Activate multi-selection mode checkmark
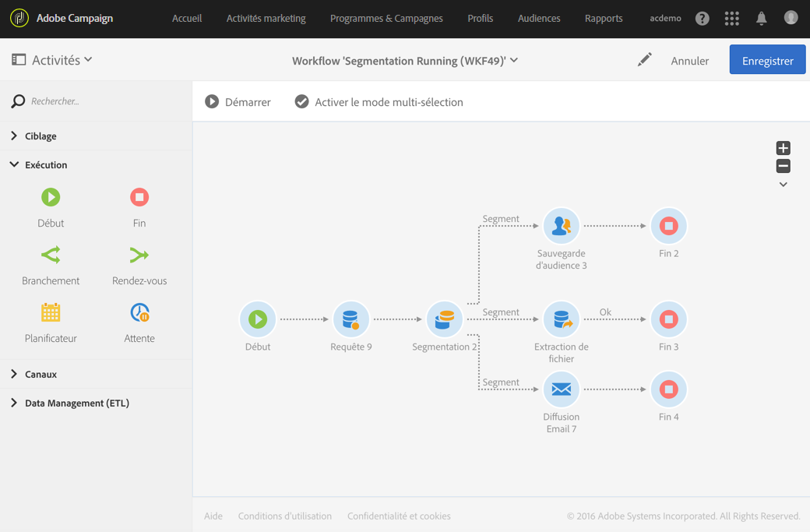Image resolution: width=810 pixels, height=532 pixels. (x=302, y=102)
